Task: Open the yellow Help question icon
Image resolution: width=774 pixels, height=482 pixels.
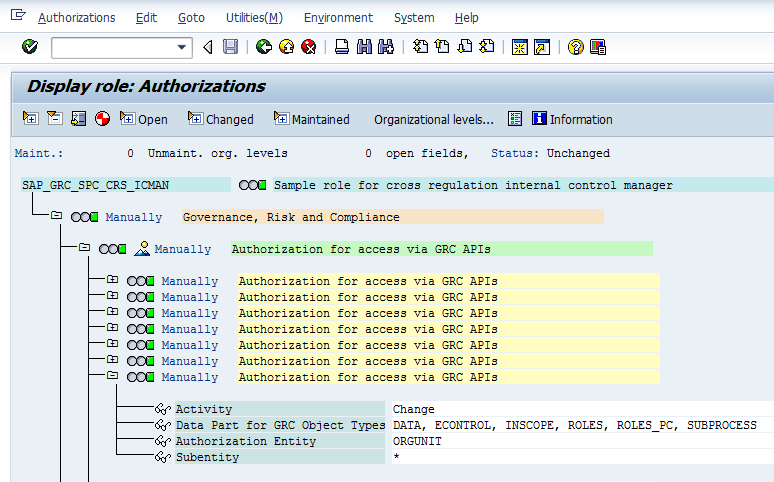Action: (x=576, y=47)
